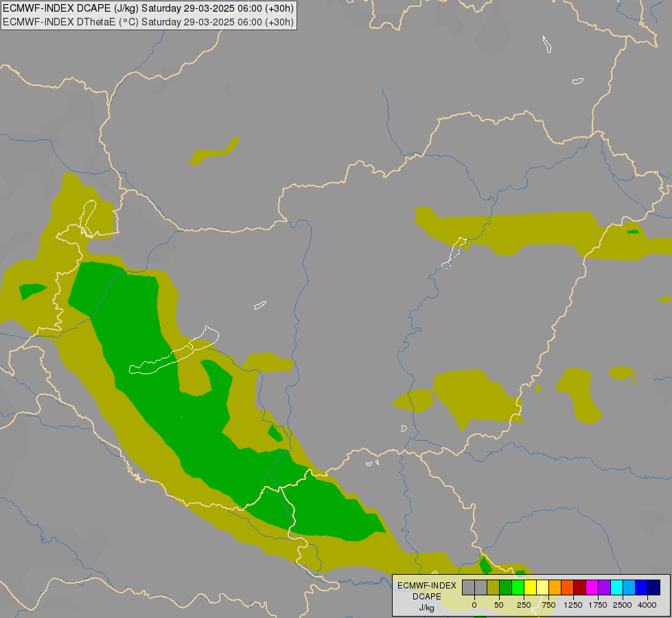
Task: Choose the pure blue legend swatch
Action: (x=642, y=588)
